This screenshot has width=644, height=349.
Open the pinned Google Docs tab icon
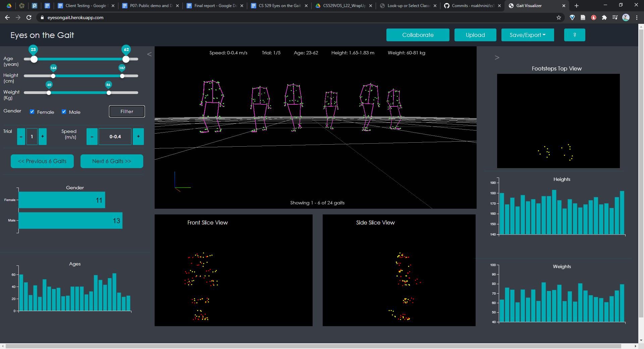pyautogui.click(x=47, y=6)
